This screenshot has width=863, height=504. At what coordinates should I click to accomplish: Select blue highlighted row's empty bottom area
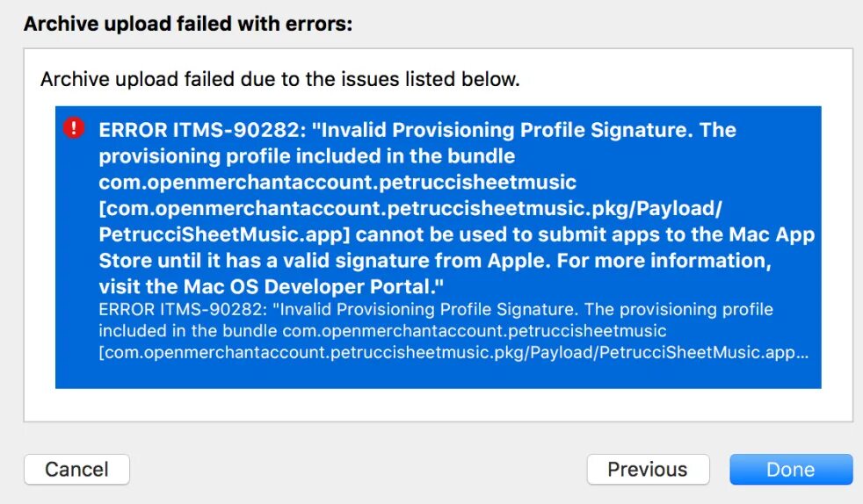438,376
